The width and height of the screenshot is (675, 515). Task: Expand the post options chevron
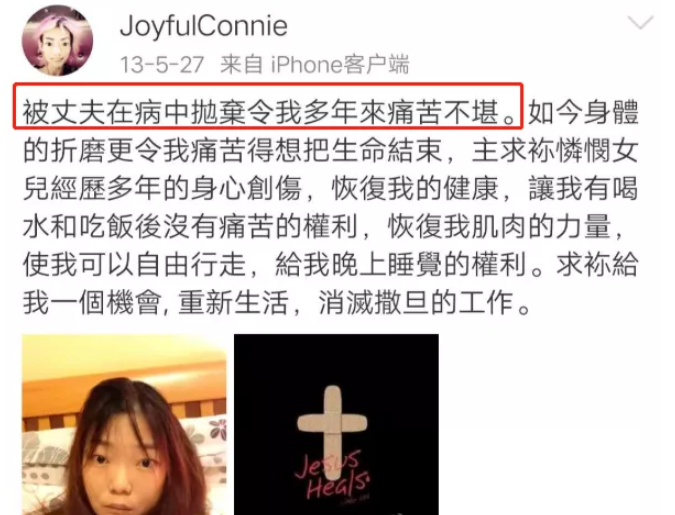641,23
